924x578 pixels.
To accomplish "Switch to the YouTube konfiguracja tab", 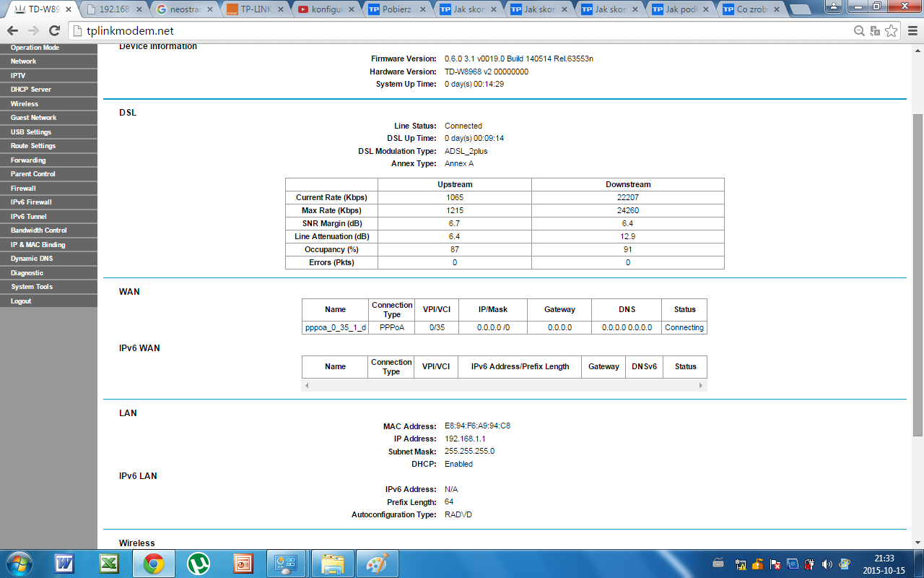I will (325, 9).
